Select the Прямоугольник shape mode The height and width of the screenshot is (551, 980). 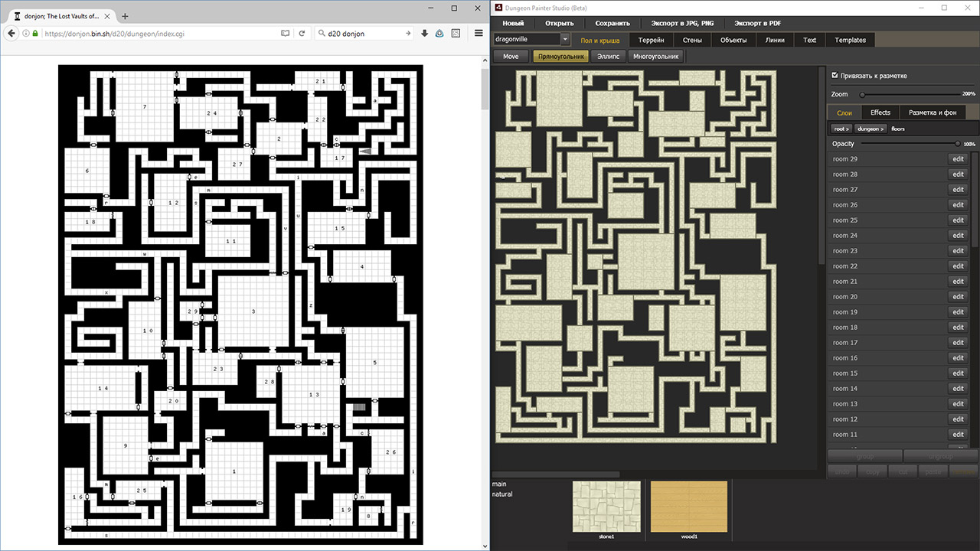point(561,56)
